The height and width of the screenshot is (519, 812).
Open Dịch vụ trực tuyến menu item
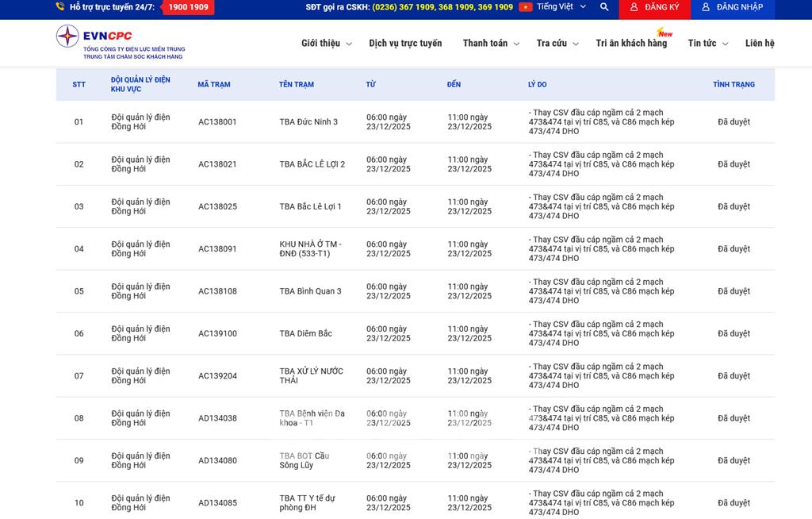pyautogui.click(x=405, y=44)
